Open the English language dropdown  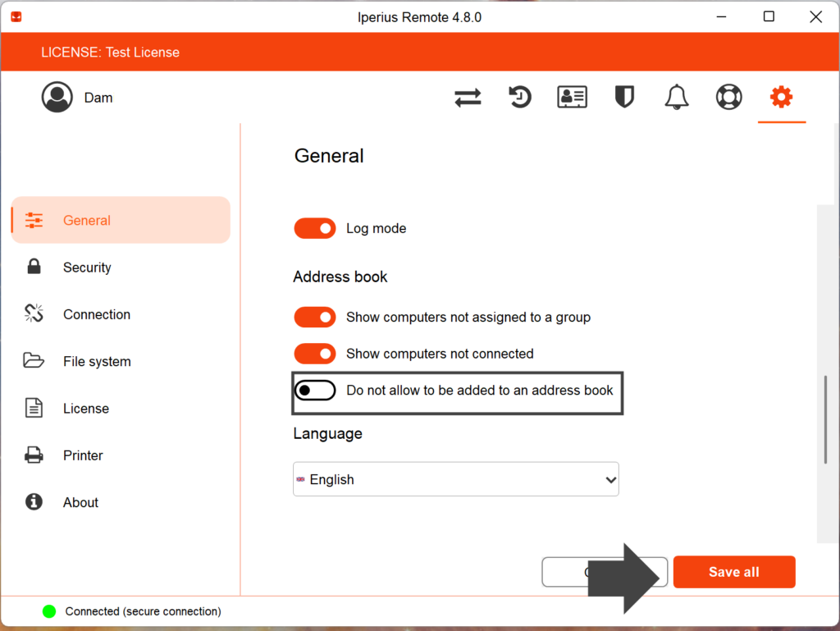(x=456, y=479)
